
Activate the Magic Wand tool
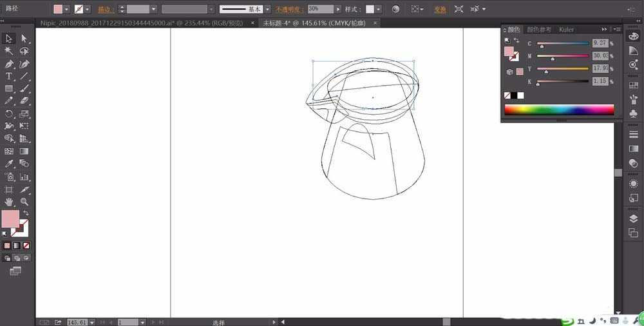click(x=9, y=51)
